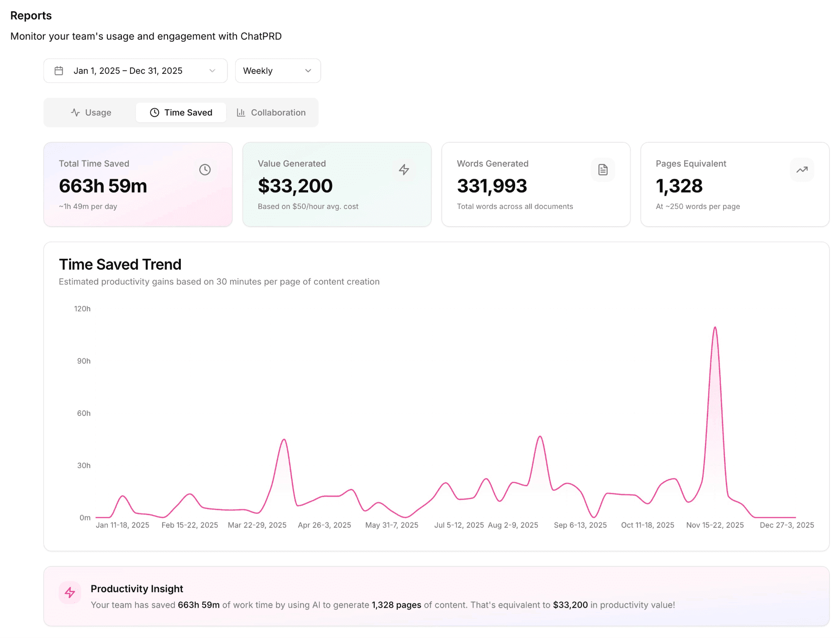Click the calendar icon in date range picker
The image size is (840, 638).
click(x=59, y=71)
